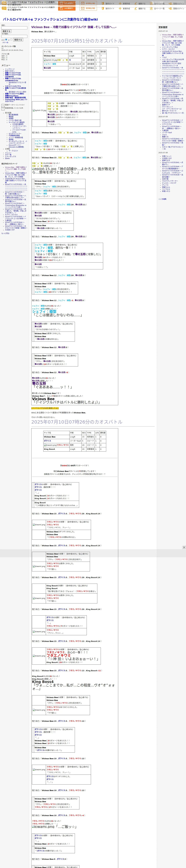The width and height of the screenshot is (186, 868).
Task: Open 大天使ミカ子 in recent pages list
Action: (x=10, y=230)
